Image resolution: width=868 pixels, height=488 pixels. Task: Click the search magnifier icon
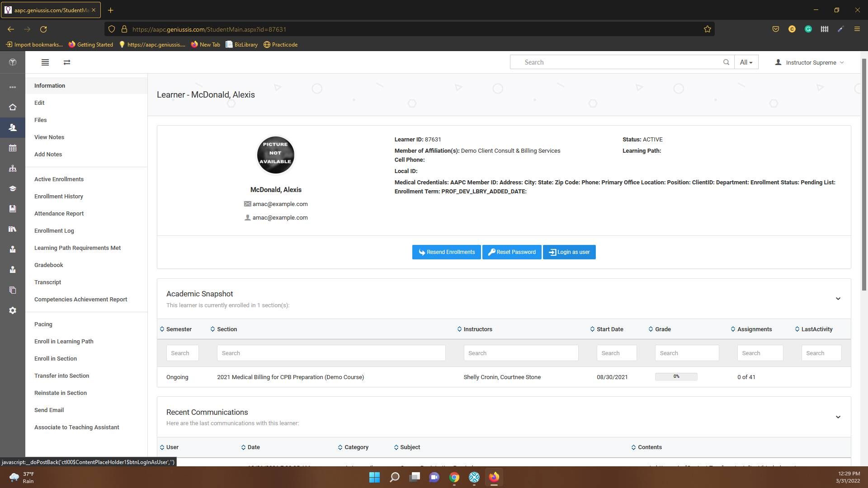[726, 62]
